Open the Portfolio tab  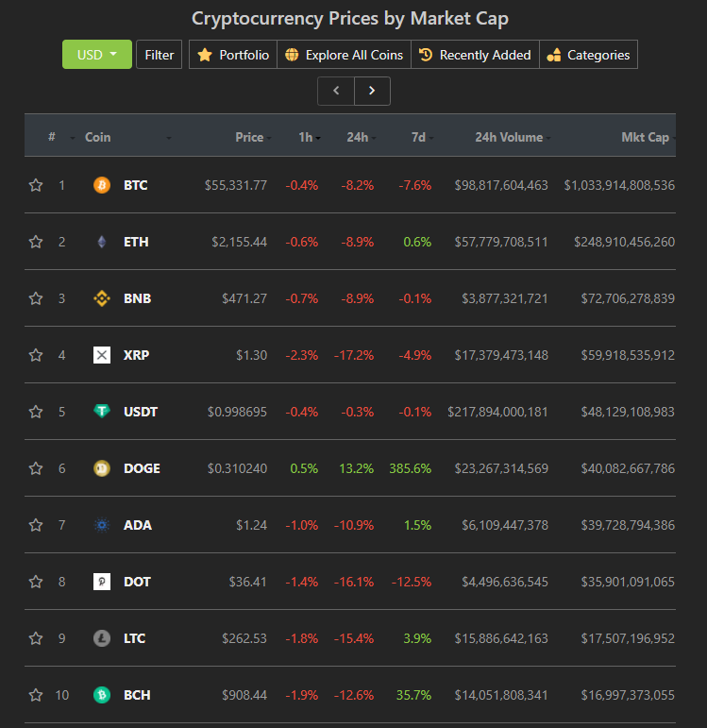233,55
